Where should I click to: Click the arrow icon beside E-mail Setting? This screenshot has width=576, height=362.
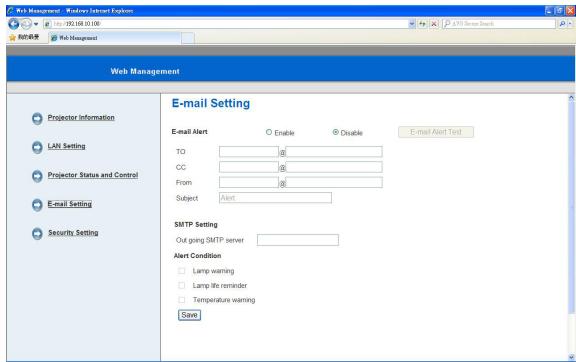(37, 205)
